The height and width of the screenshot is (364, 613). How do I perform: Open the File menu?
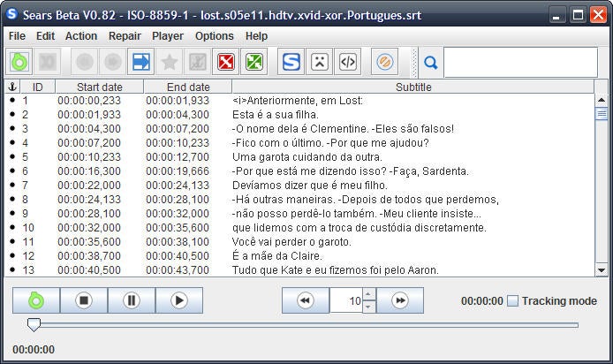[17, 36]
